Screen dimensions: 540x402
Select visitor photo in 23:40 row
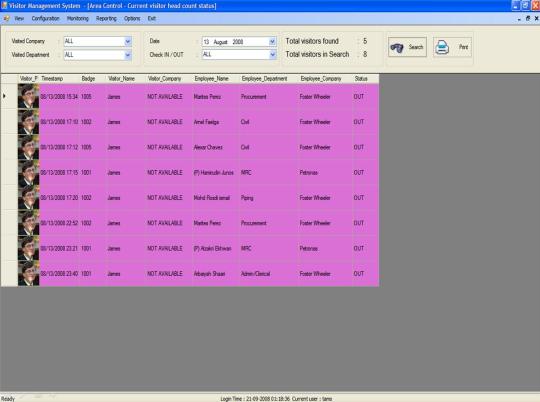pos(29,274)
